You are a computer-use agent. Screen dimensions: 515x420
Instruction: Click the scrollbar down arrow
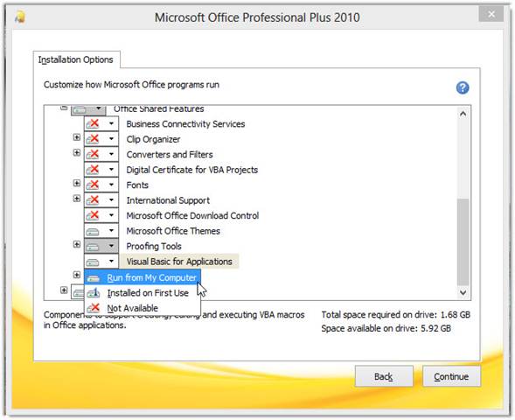pyautogui.click(x=463, y=292)
